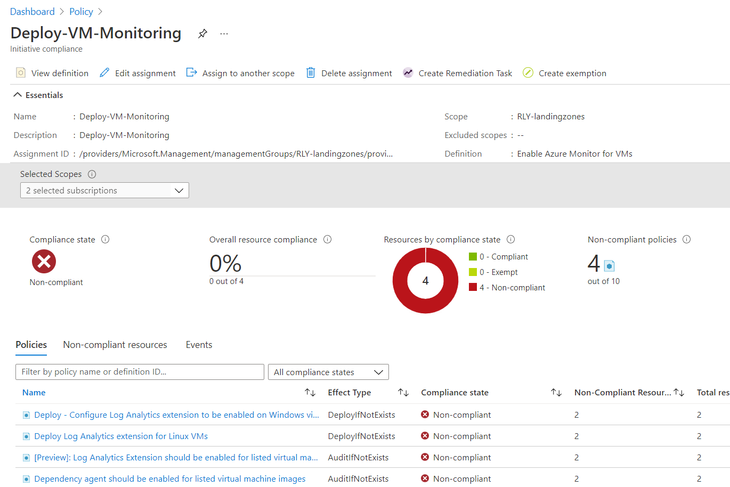This screenshot has height=487, width=730.
Task: Open the [Preview] Log Analytics Extension policy
Action: (x=176, y=458)
